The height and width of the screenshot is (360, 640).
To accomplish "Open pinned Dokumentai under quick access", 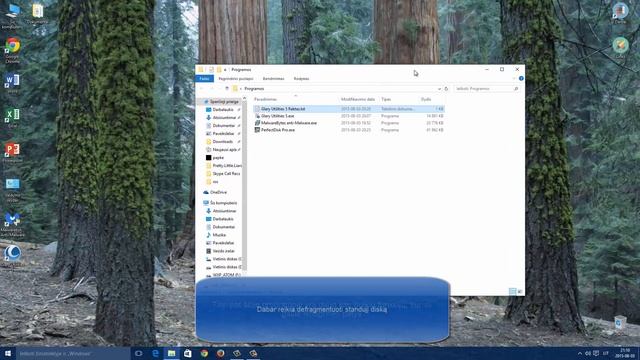I will (224, 126).
